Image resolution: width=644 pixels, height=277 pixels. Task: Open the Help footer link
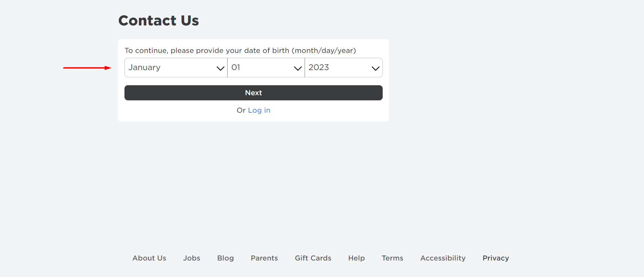[x=357, y=258]
